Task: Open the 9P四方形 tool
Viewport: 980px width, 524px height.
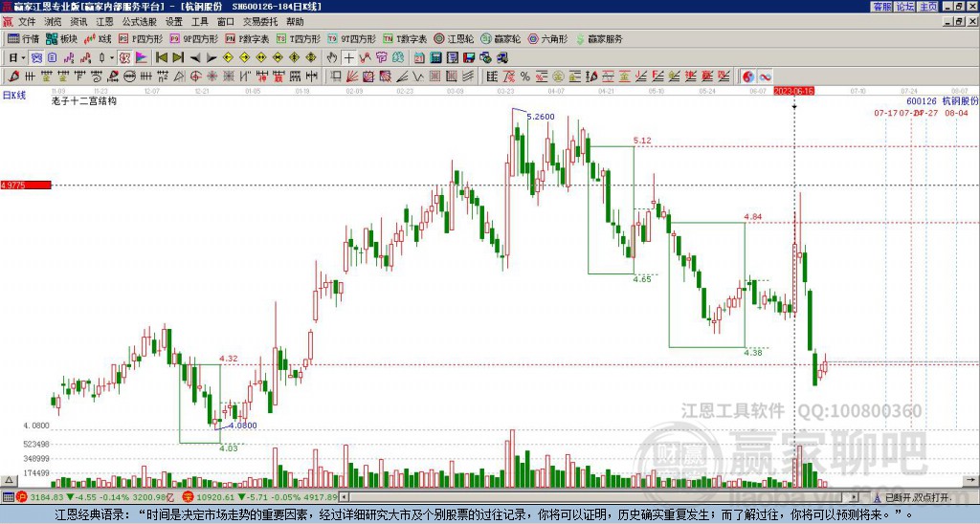Action: click(193, 38)
